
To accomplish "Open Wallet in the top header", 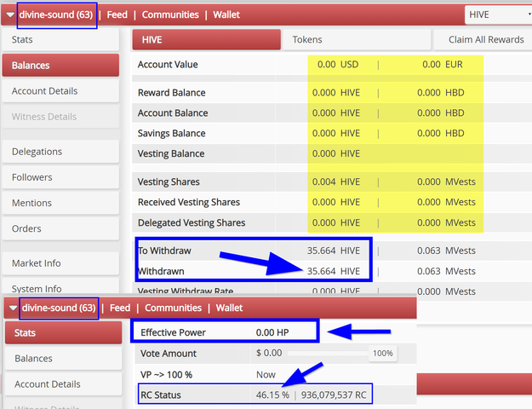I will 226,14.
